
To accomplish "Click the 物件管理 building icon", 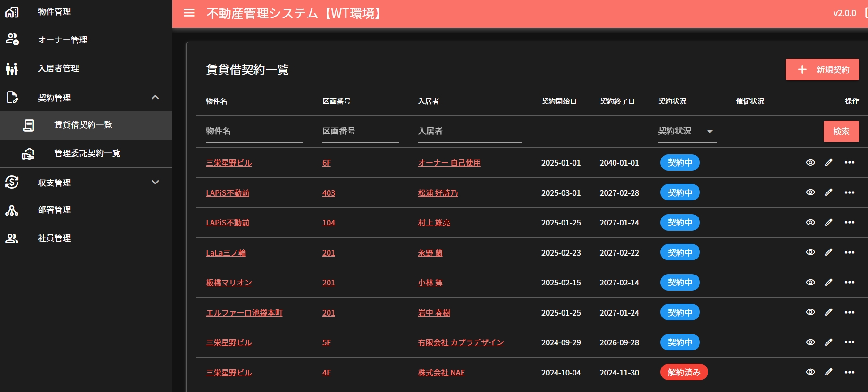I will pyautogui.click(x=12, y=12).
